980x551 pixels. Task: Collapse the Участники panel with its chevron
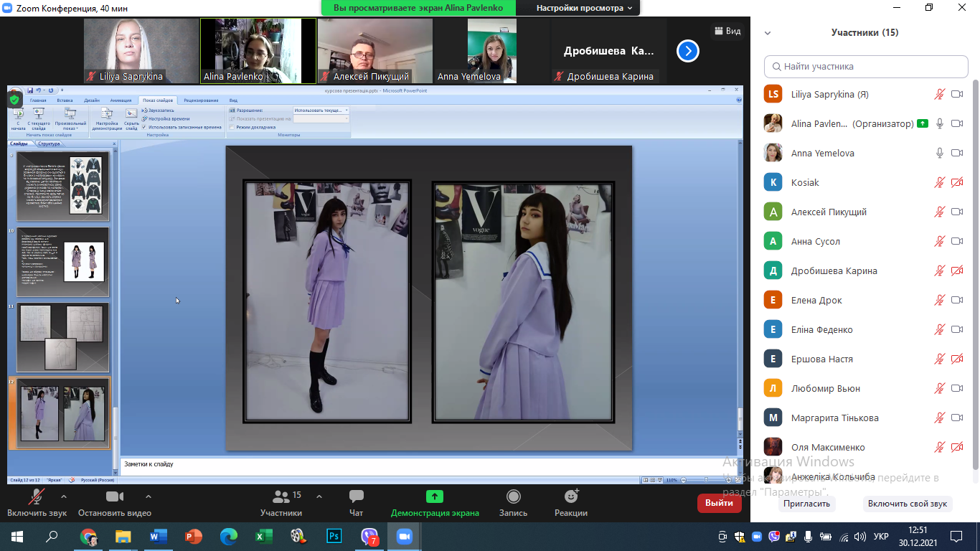768,33
